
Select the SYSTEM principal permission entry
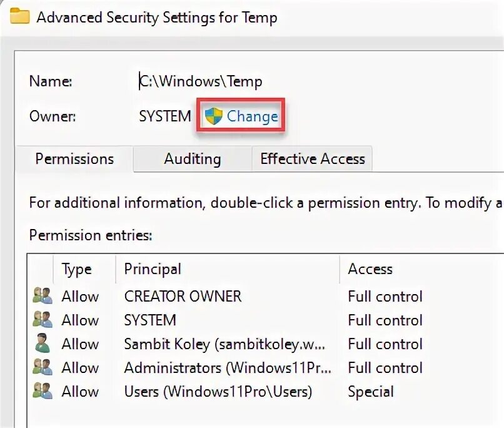click(150, 320)
